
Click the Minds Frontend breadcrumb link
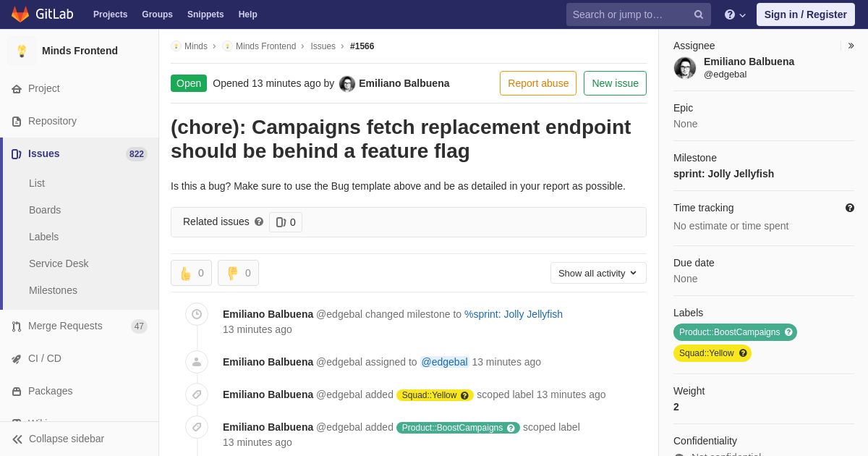click(x=265, y=46)
